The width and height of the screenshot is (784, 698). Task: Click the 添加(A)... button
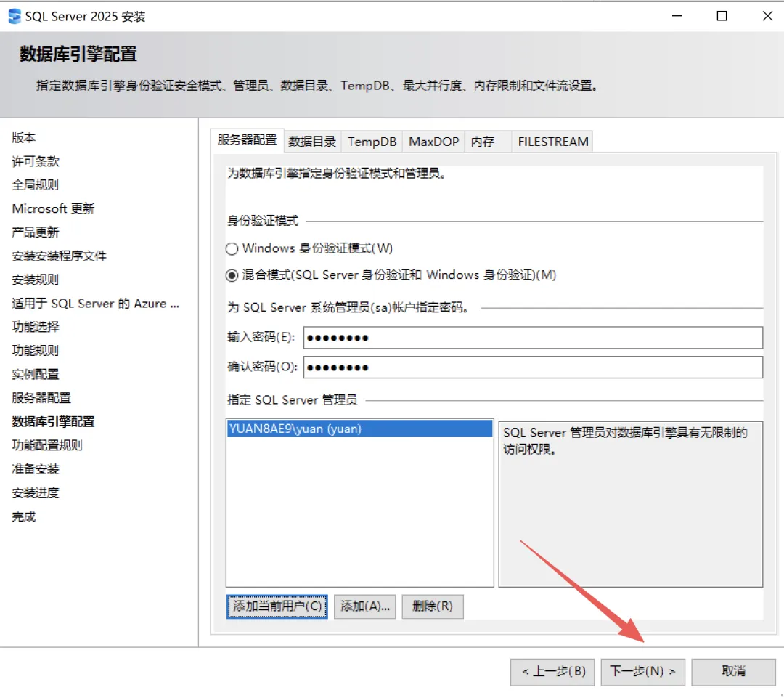[365, 606]
